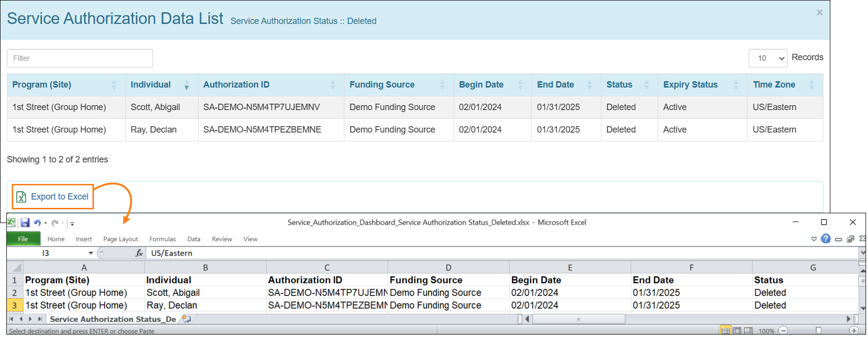Viewport: 868px width, 337px height.
Task: Toggle the ribbon minimize arrow
Action: pyautogui.click(x=814, y=239)
